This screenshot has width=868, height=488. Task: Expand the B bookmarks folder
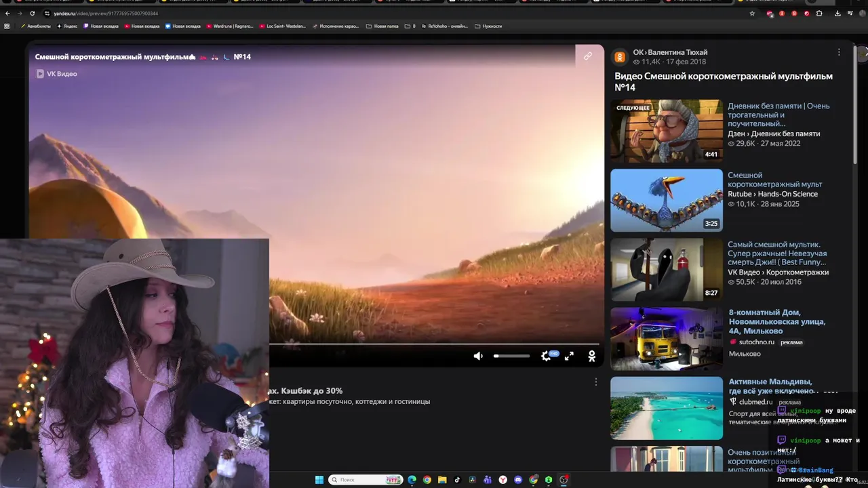tap(410, 26)
